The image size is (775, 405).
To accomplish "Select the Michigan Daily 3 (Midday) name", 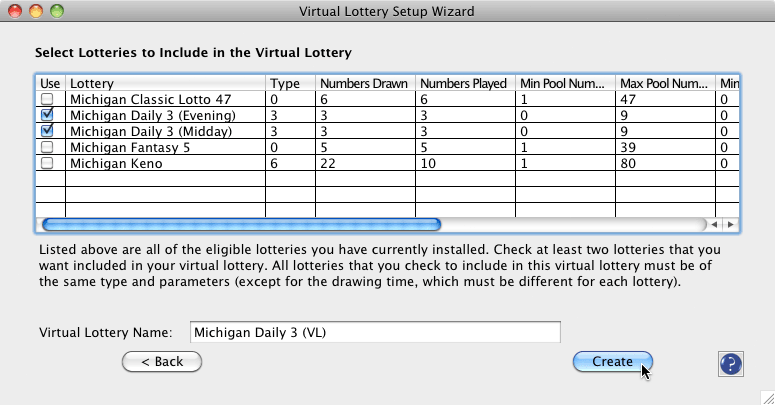I will [151, 131].
